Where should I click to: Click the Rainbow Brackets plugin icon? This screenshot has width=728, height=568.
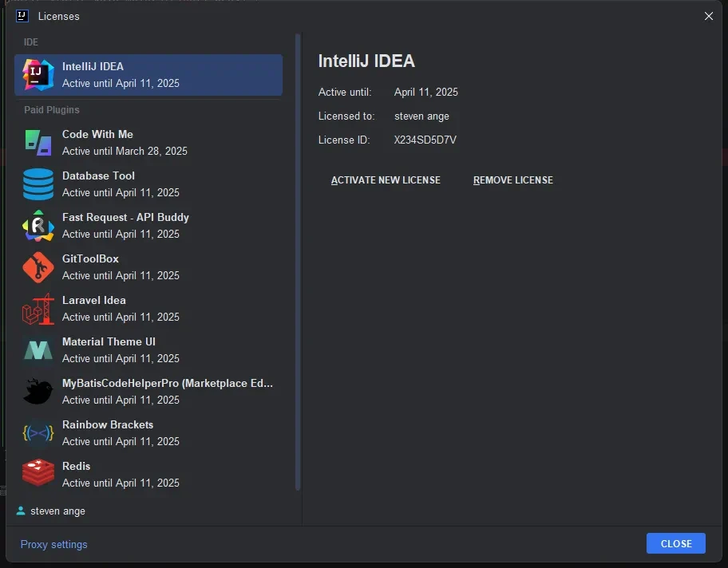tap(38, 433)
